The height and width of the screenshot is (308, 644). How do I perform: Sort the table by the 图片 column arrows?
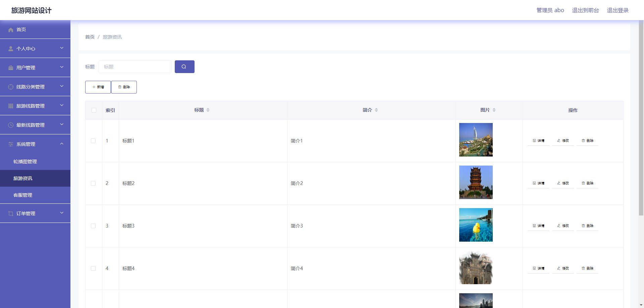pyautogui.click(x=494, y=110)
